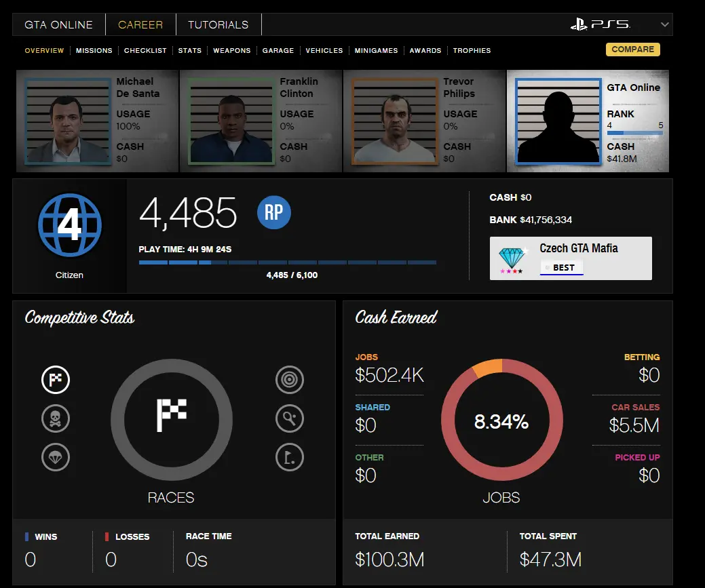Switch to the MINIGAMES section
705x588 pixels.
(377, 50)
